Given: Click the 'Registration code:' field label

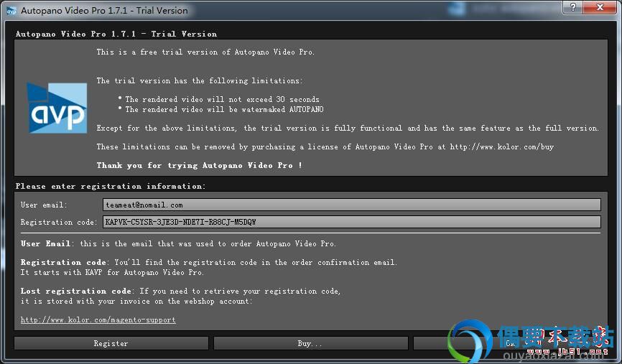Looking at the screenshot, I should [59, 222].
